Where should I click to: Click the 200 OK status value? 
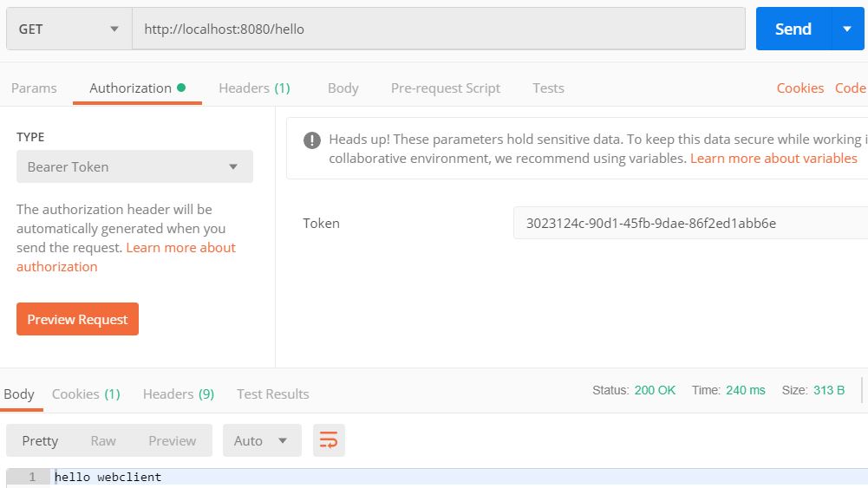655,390
